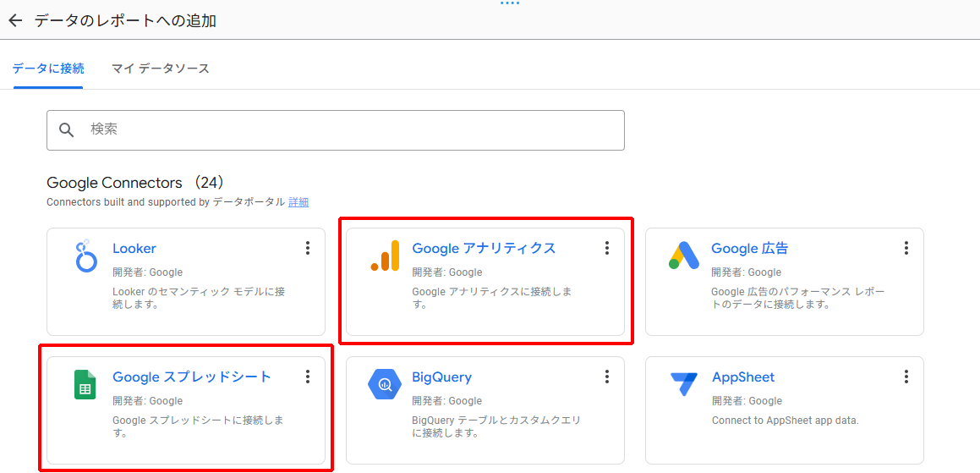
Task: Open the Looker card's three-dot menu
Action: [x=307, y=249]
